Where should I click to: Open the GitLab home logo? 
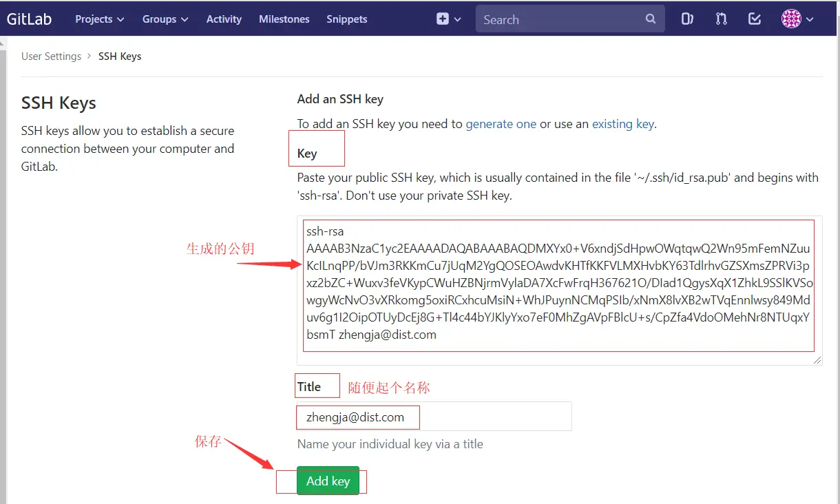[x=29, y=19]
